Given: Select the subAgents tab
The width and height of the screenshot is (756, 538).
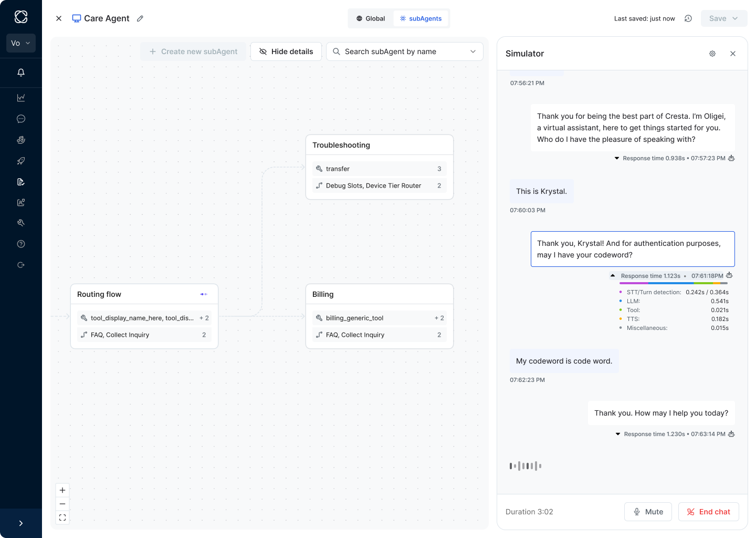Looking at the screenshot, I should point(421,18).
